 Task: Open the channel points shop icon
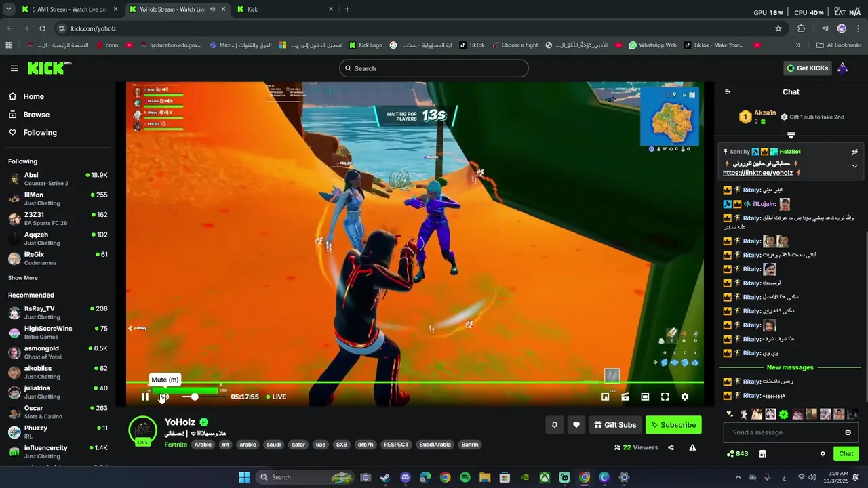coord(762,454)
